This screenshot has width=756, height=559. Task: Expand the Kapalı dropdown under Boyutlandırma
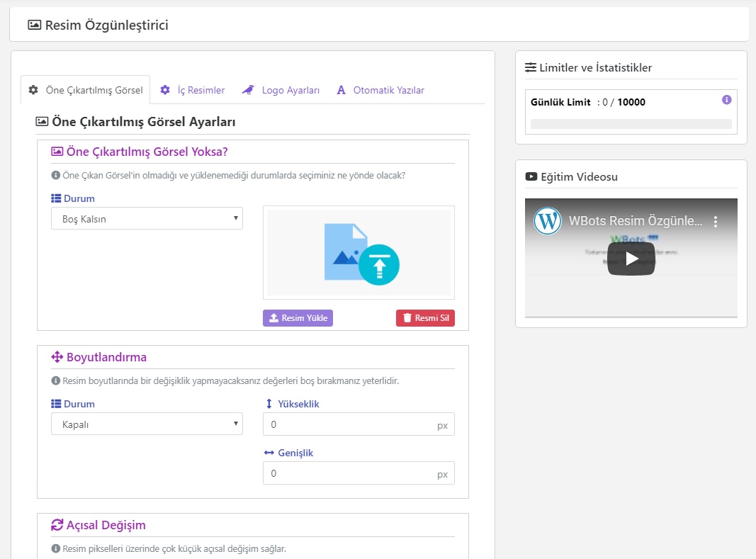click(147, 424)
